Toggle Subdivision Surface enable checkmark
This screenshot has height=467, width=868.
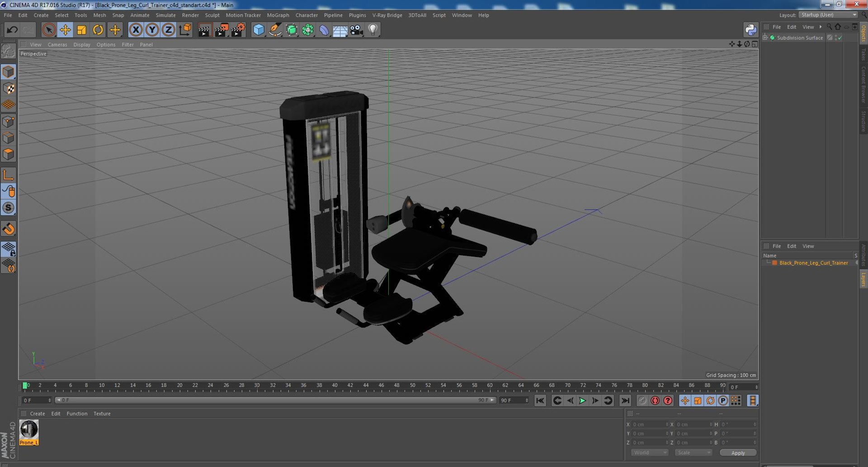pyautogui.click(x=840, y=38)
